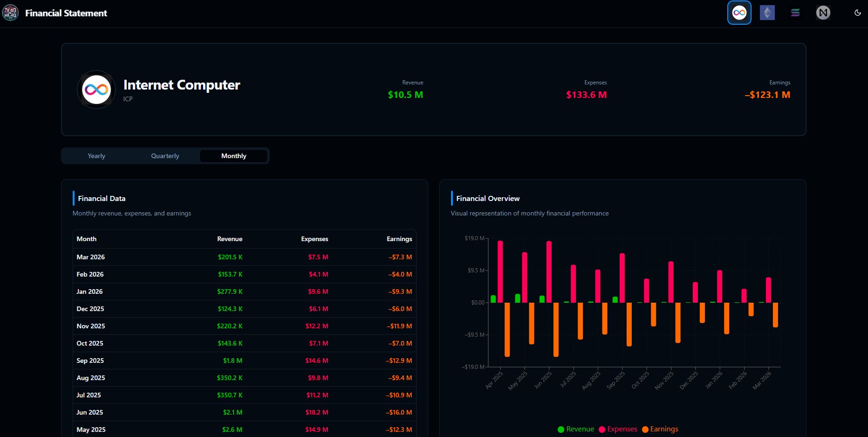Select the Mar 2026 row label
The width and height of the screenshot is (868, 437).
coord(91,257)
